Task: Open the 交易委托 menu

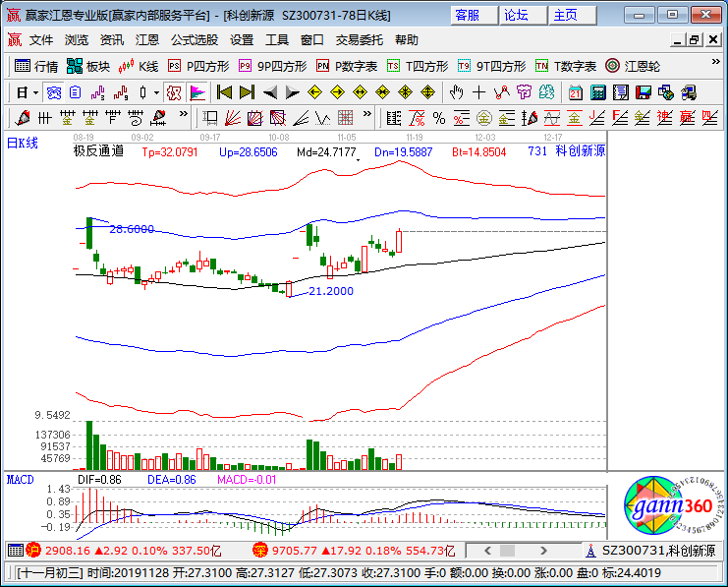Action: pos(360,40)
